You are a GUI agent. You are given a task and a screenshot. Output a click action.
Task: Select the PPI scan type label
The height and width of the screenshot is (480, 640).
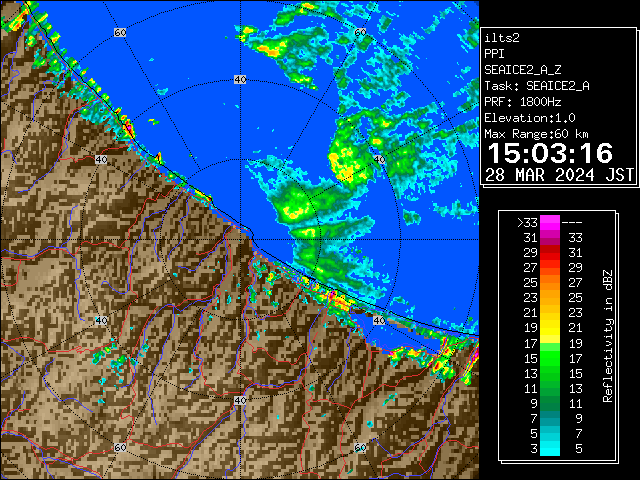click(494, 54)
